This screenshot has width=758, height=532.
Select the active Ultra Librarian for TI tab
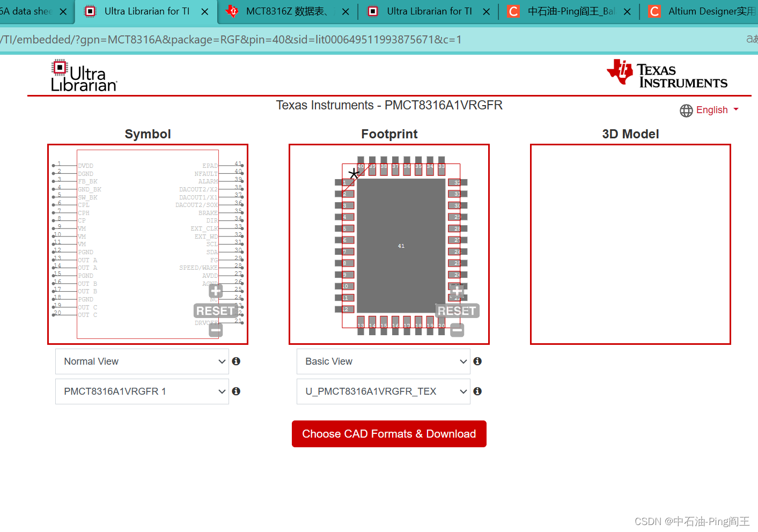(146, 11)
